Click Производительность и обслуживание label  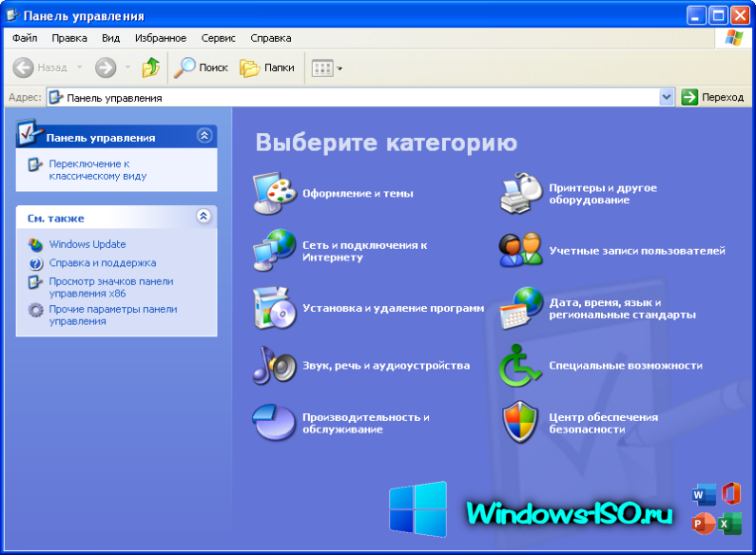[366, 423]
